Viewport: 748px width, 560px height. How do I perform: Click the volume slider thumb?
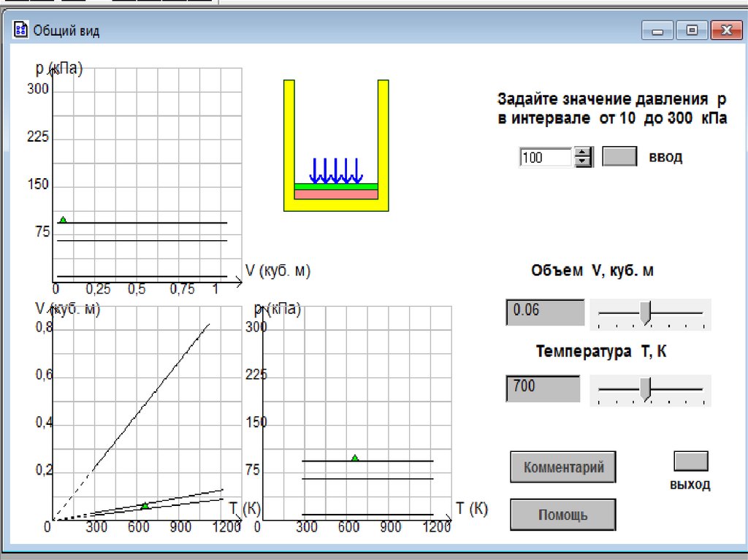click(645, 312)
